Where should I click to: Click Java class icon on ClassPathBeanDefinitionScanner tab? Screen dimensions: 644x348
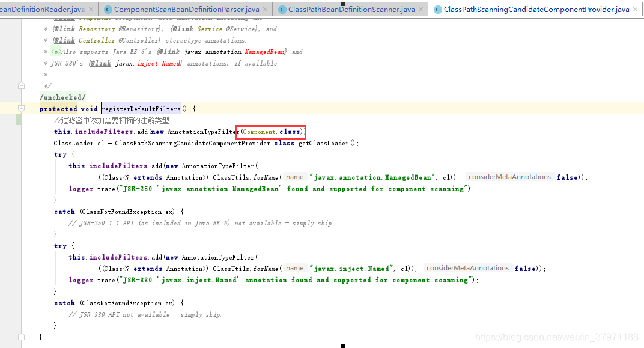[282, 10]
